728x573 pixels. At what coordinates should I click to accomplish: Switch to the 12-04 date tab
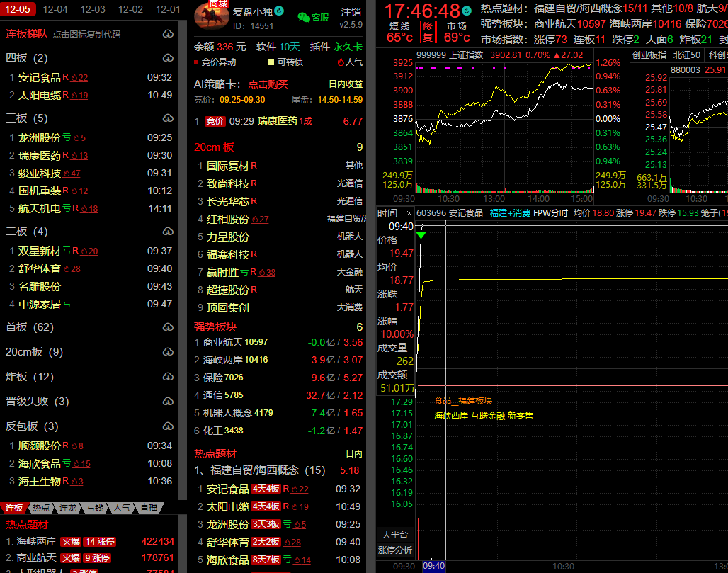pos(55,9)
